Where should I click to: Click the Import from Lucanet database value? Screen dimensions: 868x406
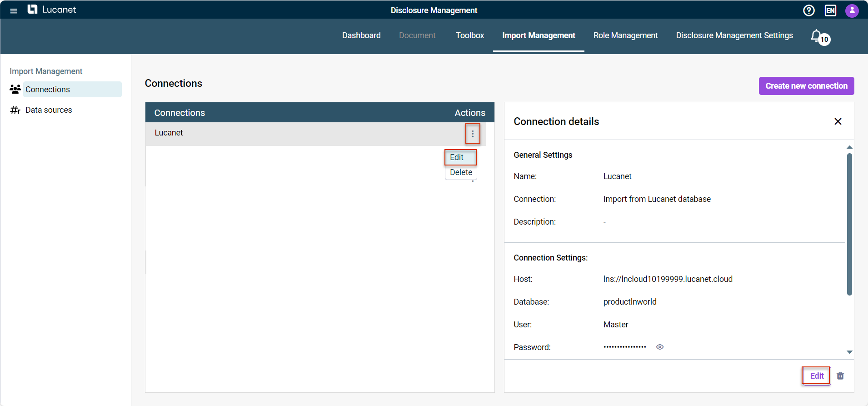click(x=657, y=199)
